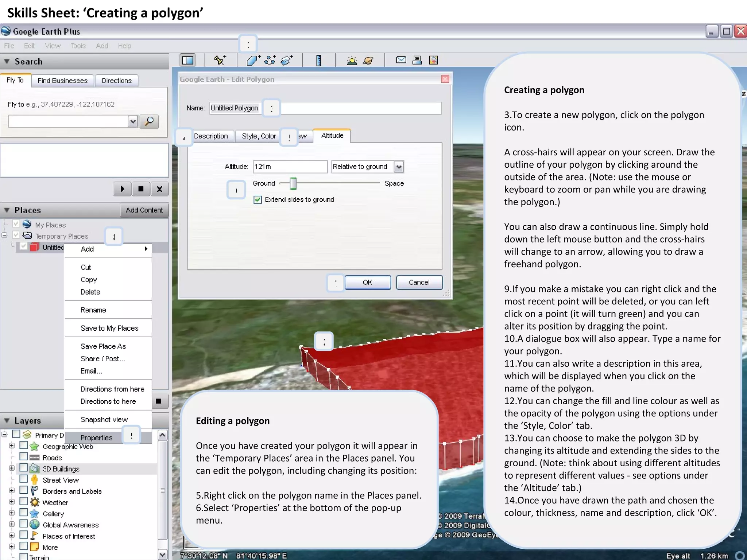Enable the Roads layer checkbox

(23, 456)
